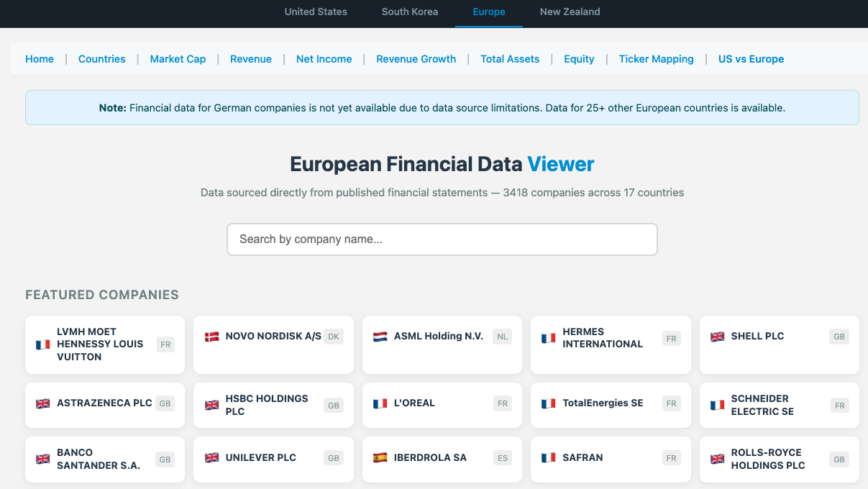Click the German companies data note banner
Screen dimensions: 868x489
[x=442, y=108]
